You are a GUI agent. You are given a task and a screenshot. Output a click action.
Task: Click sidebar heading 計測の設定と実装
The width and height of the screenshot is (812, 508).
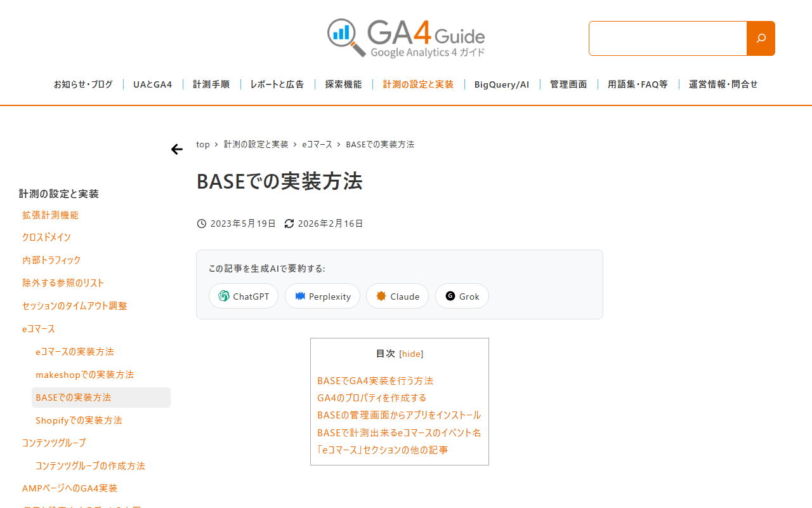coord(59,194)
